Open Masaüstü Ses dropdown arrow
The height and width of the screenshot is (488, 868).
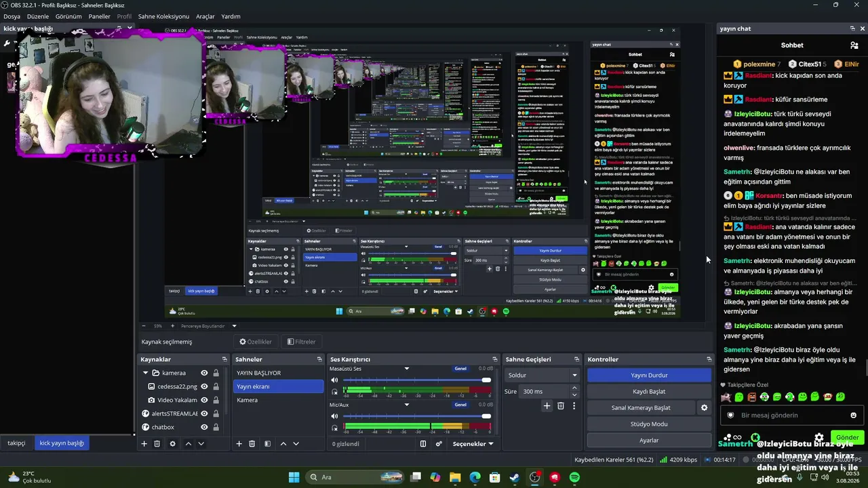(x=407, y=369)
